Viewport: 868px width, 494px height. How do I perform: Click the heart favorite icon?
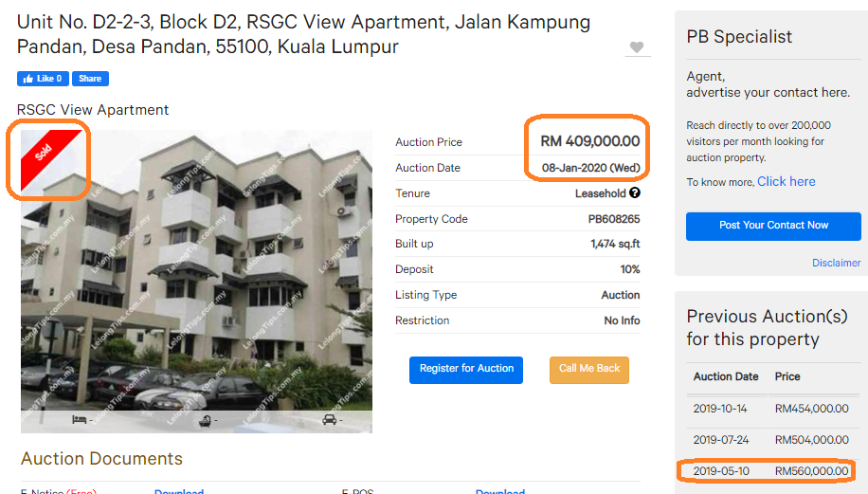(637, 47)
